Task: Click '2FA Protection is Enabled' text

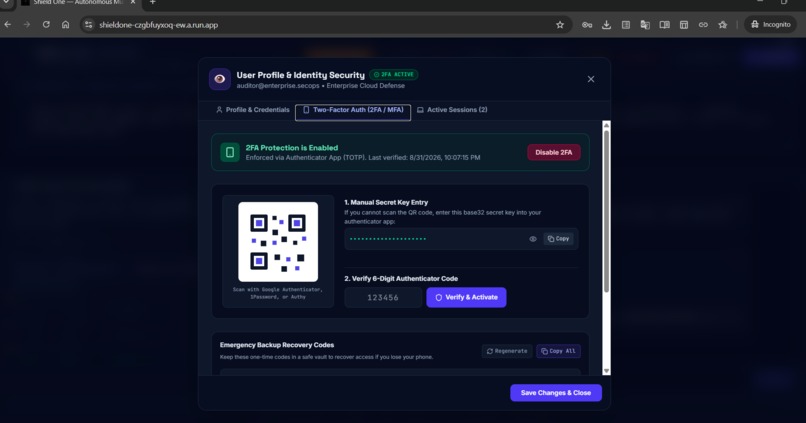Action: point(291,148)
